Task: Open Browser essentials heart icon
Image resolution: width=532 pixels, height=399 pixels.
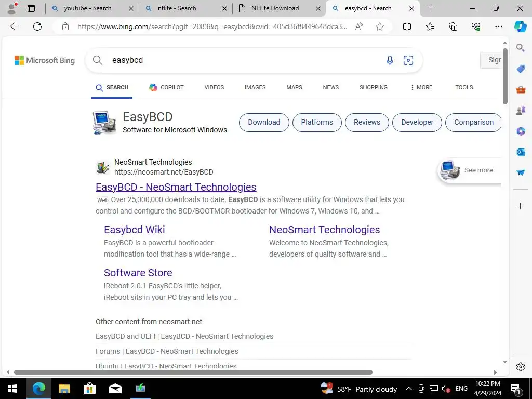Action: click(x=476, y=26)
